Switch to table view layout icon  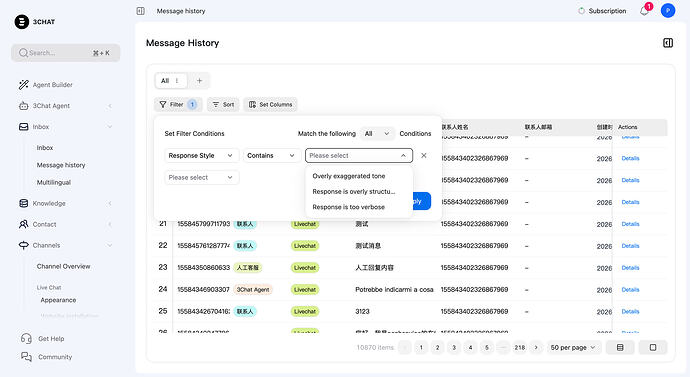point(620,348)
